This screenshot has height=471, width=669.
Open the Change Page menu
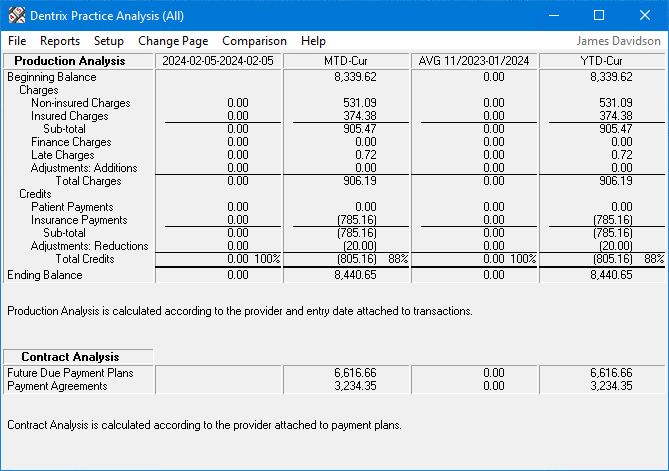click(173, 41)
